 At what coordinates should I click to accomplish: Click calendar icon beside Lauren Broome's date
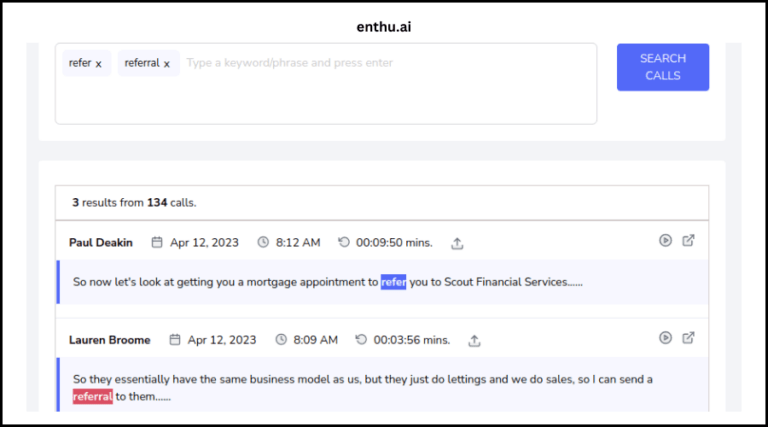click(174, 339)
